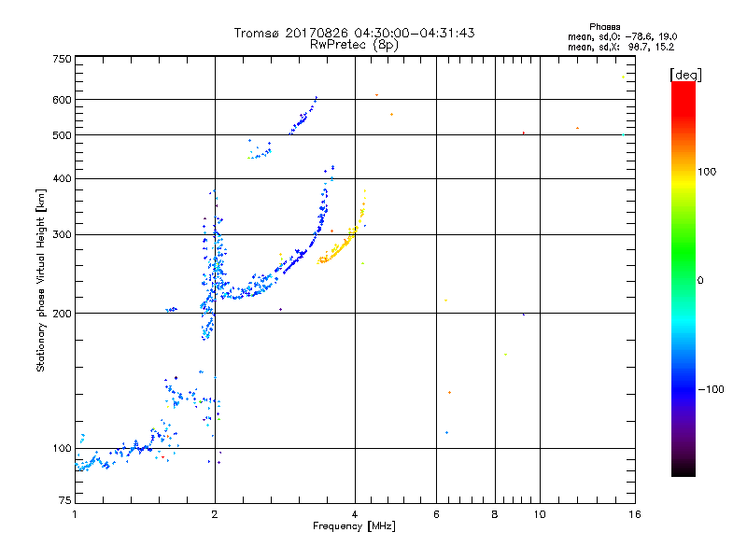Click the colorbar label '100'
The width and height of the screenshot is (747, 560).
coord(707,172)
